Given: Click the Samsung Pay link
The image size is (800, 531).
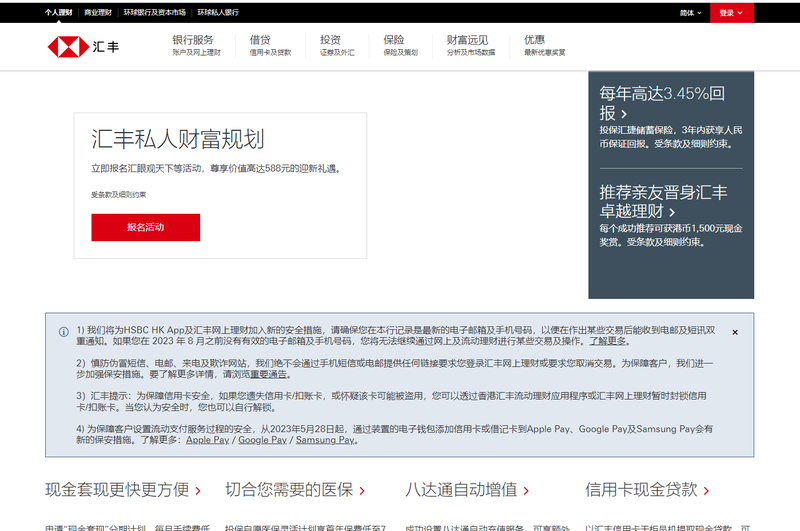Looking at the screenshot, I should pyautogui.click(x=325, y=440).
